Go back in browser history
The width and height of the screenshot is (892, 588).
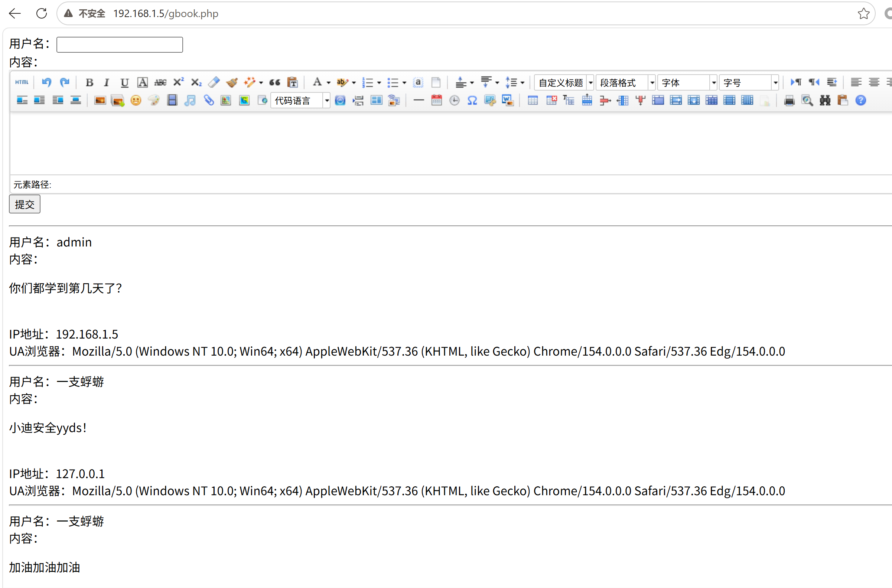(15, 13)
